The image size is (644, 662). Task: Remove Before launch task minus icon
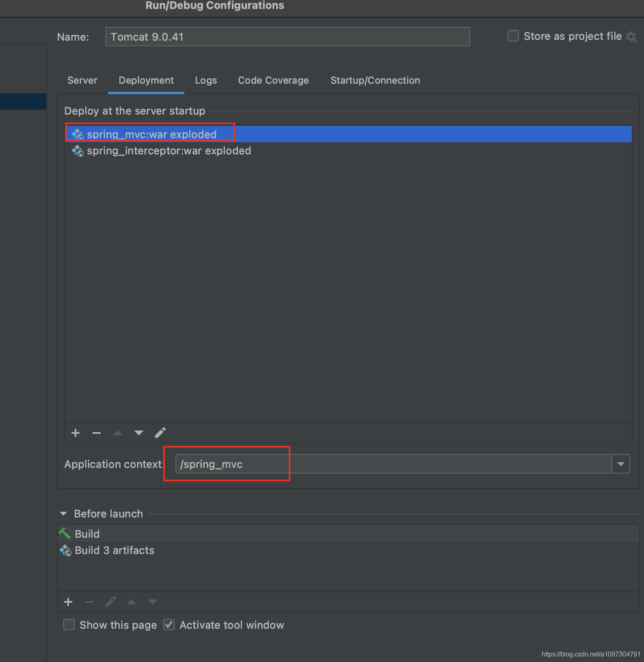point(89,602)
